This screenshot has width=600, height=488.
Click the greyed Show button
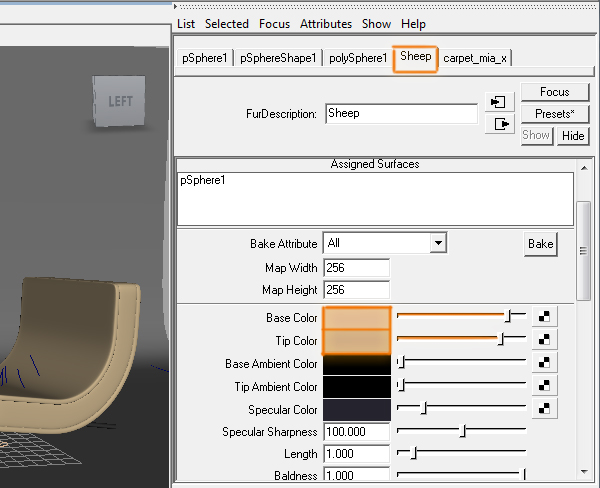(536, 136)
